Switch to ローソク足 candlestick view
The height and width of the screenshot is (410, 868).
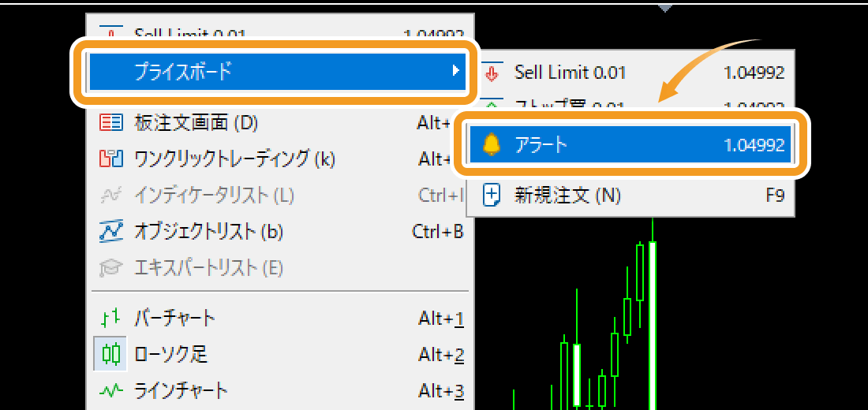pyautogui.click(x=280, y=354)
